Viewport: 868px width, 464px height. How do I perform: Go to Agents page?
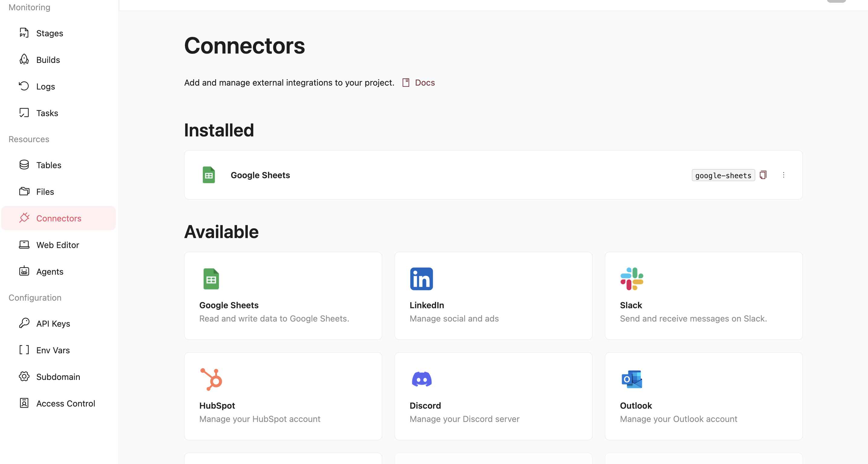[x=58, y=271]
